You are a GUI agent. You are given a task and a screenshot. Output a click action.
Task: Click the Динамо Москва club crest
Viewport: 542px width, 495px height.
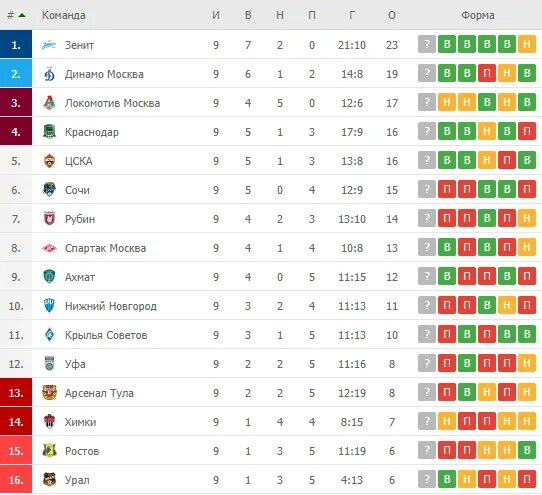click(49, 74)
